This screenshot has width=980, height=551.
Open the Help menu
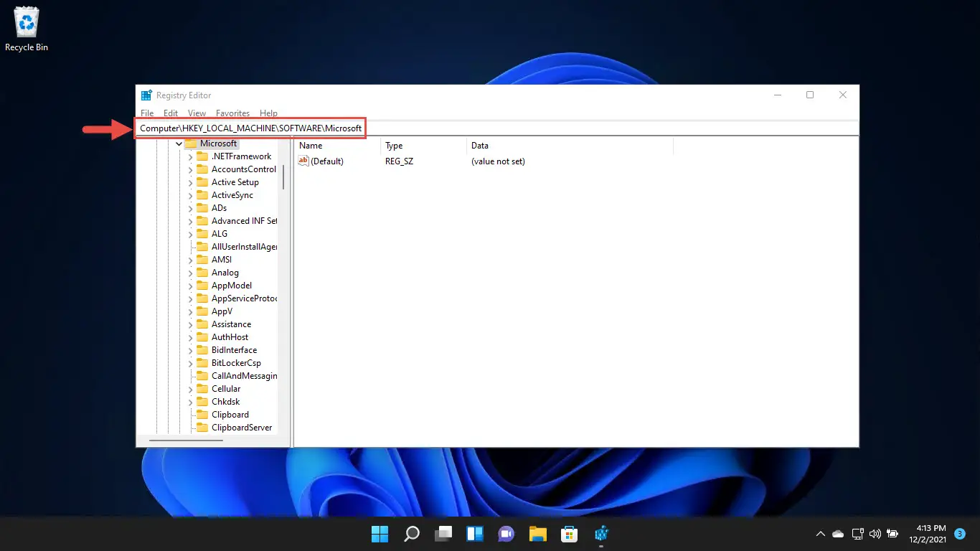click(268, 113)
